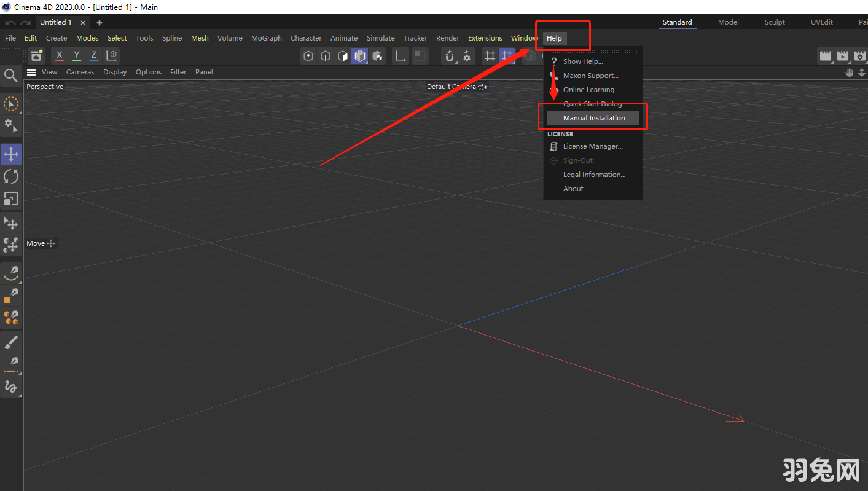Open the Display viewport menu

[x=115, y=72]
